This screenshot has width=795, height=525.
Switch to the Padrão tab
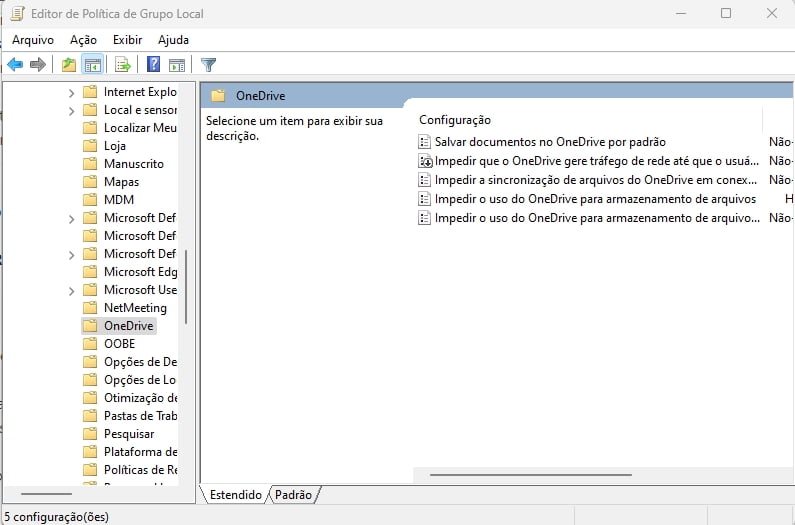coord(293,495)
